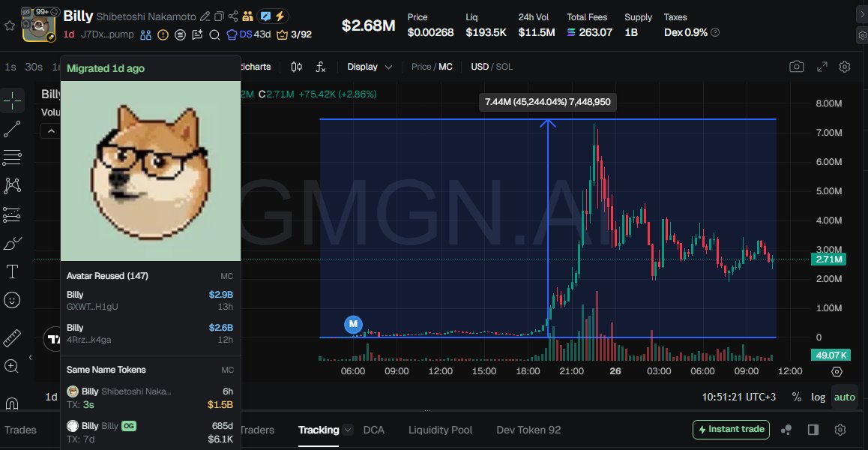The width and height of the screenshot is (868, 450).
Task: Select the crosshair cursor tool
Action: (12, 100)
